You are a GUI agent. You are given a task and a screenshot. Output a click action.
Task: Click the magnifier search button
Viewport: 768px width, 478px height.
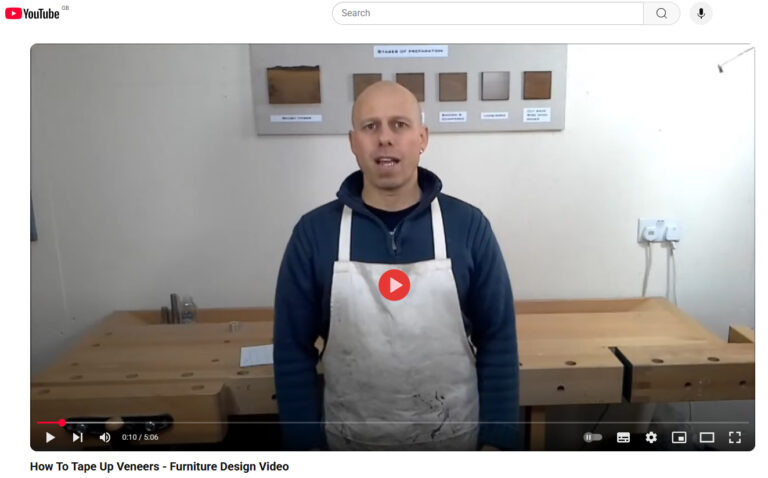[661, 13]
